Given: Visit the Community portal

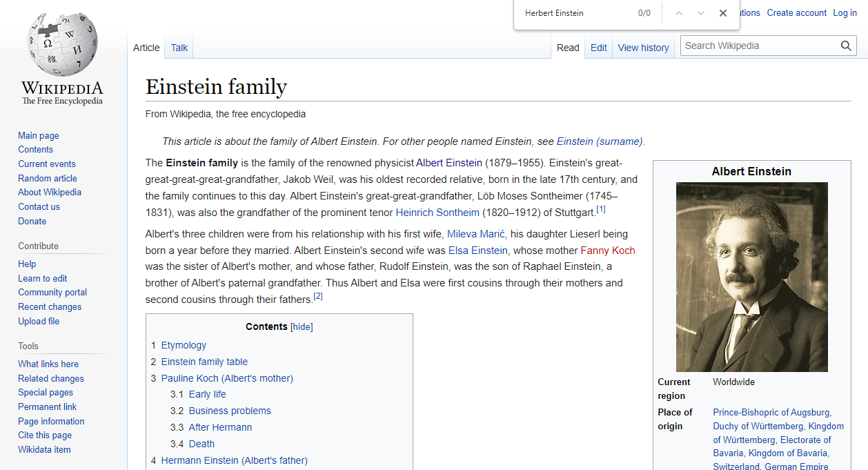Looking at the screenshot, I should coord(52,293).
